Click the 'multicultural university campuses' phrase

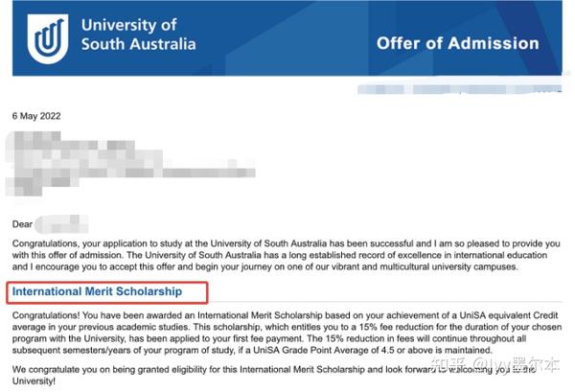click(448, 266)
